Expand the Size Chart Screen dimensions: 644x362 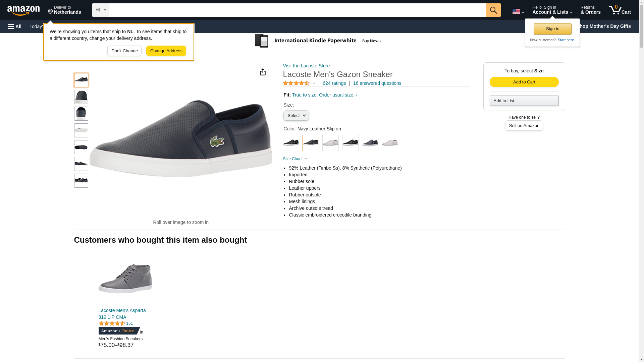pyautogui.click(x=295, y=159)
